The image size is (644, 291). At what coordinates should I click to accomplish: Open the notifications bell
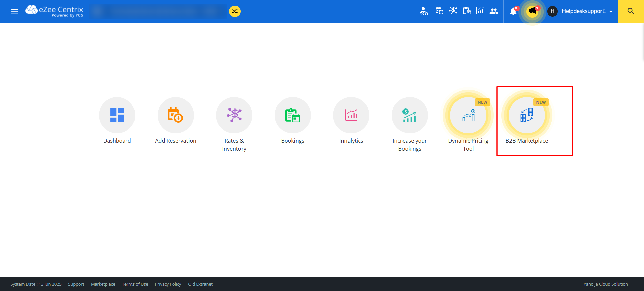[x=513, y=11]
